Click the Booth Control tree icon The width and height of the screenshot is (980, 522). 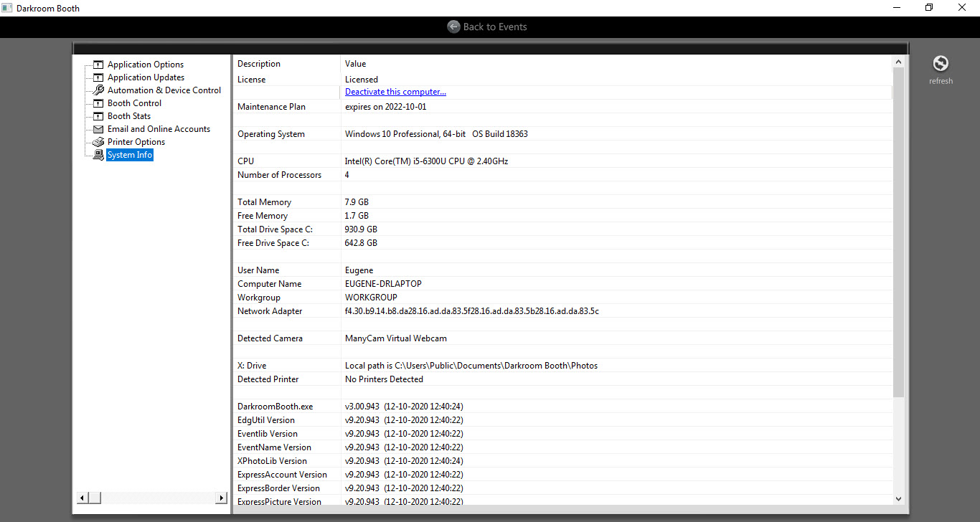click(x=98, y=103)
